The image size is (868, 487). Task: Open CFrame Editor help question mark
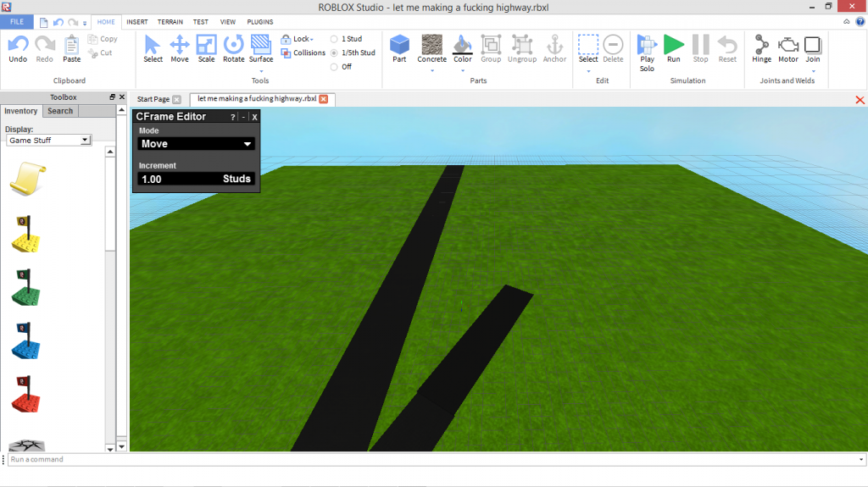(232, 117)
